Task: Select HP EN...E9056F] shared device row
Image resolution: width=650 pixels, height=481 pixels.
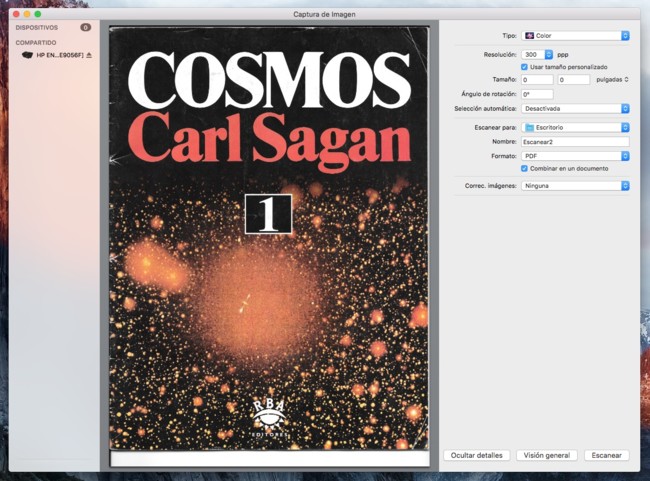Action: [54, 55]
